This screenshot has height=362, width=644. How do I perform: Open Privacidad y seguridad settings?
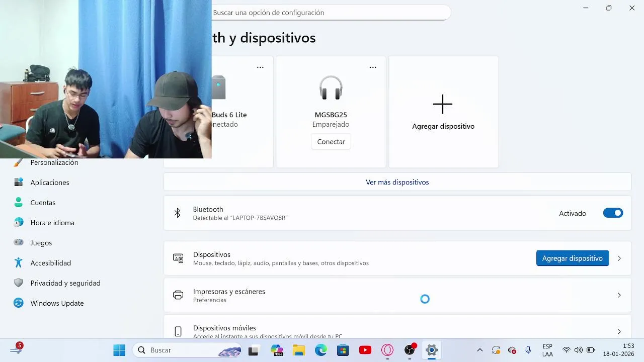pos(65,283)
